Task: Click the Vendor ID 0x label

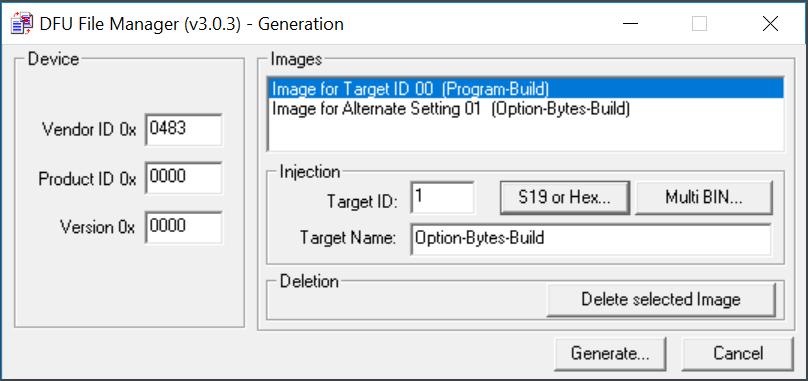Action: (x=89, y=130)
